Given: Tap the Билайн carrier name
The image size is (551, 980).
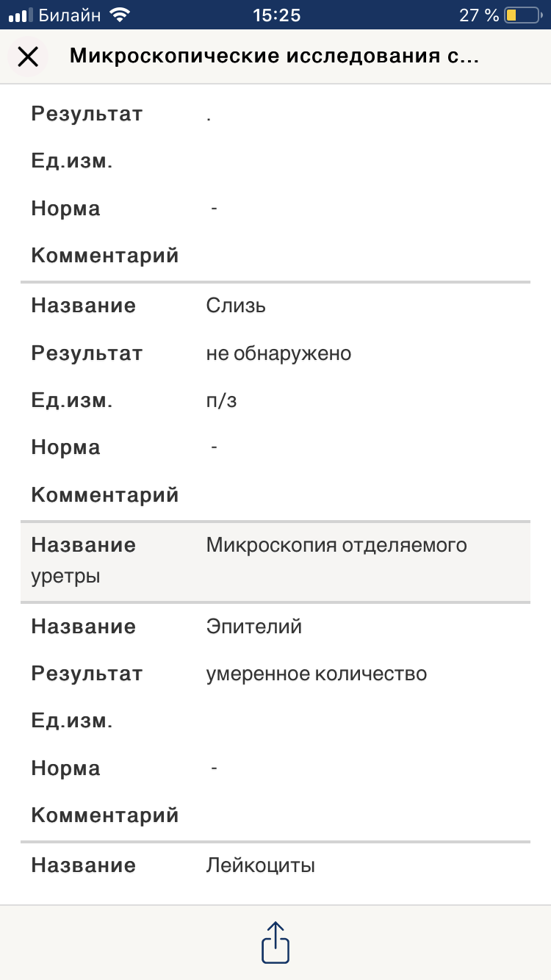Looking at the screenshot, I should point(69,15).
